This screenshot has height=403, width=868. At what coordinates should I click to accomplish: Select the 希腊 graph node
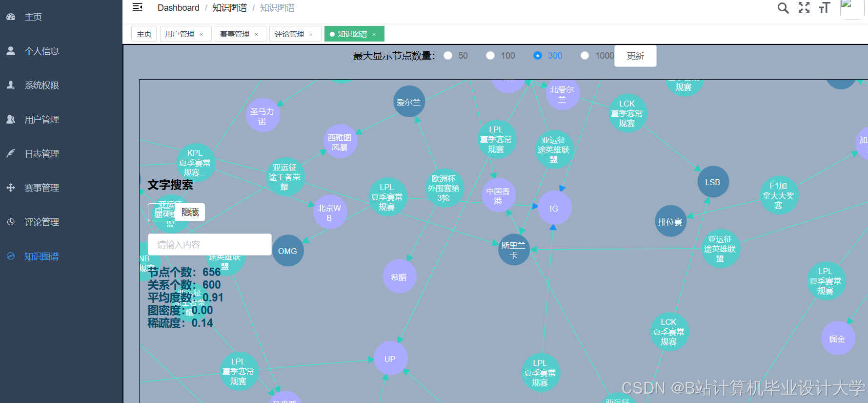pyautogui.click(x=399, y=276)
